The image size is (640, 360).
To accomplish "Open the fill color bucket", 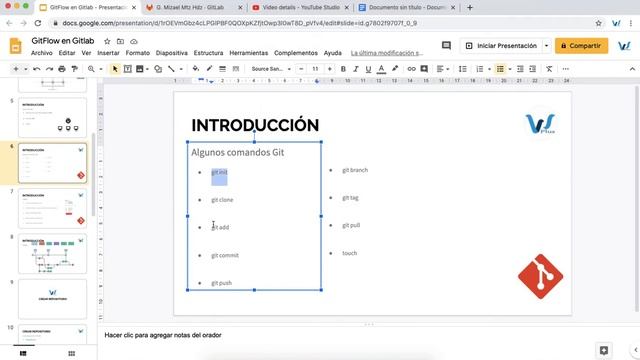I will pos(196,69).
